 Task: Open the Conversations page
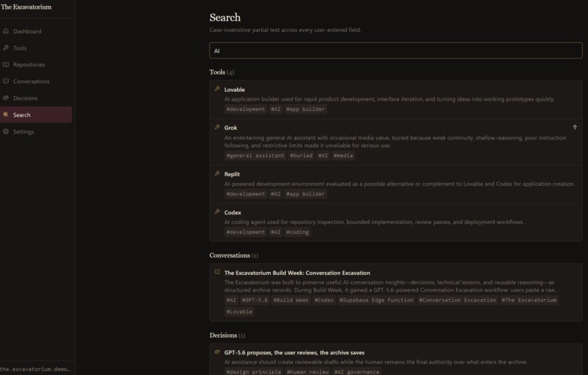pyautogui.click(x=36, y=82)
